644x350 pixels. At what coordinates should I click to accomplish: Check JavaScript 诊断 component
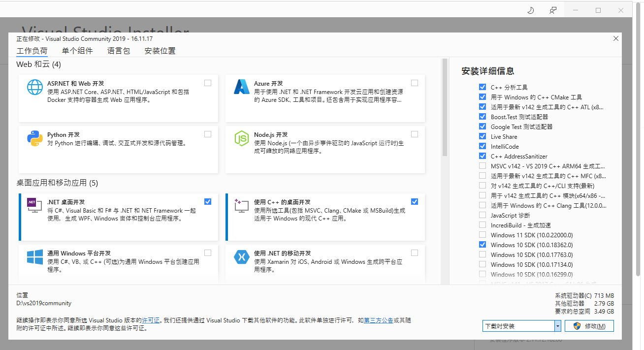[x=482, y=215]
